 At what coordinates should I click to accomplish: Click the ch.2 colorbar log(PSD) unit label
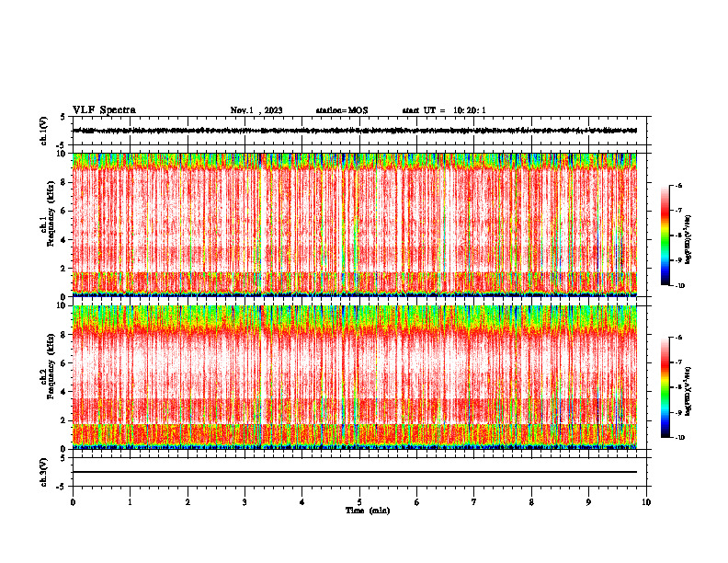689,390
